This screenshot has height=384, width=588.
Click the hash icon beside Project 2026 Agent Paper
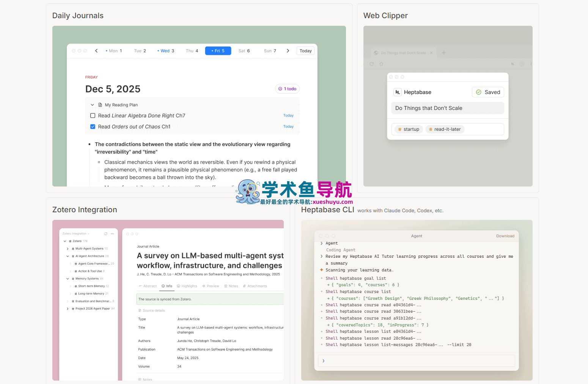pyautogui.click(x=73, y=309)
